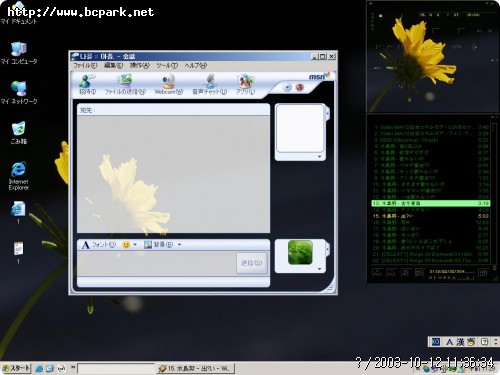Select the text document icon named 1
This screenshot has height=375, width=500.
(18, 252)
